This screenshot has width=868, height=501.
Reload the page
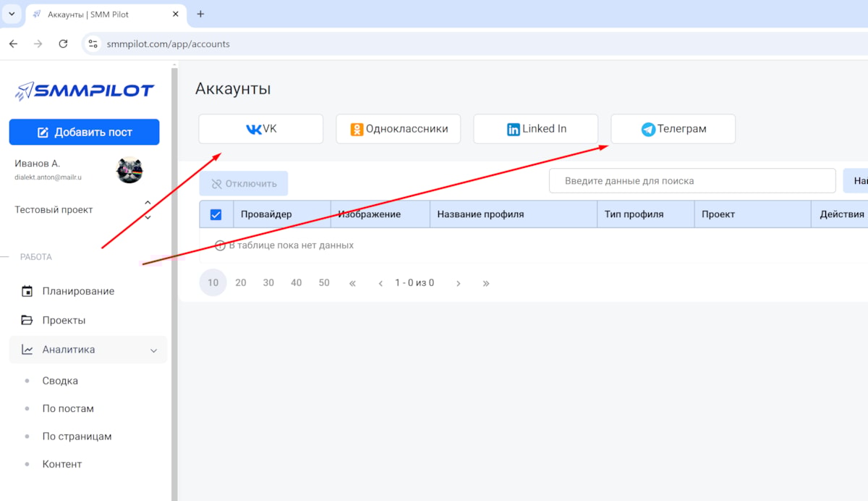(x=63, y=43)
